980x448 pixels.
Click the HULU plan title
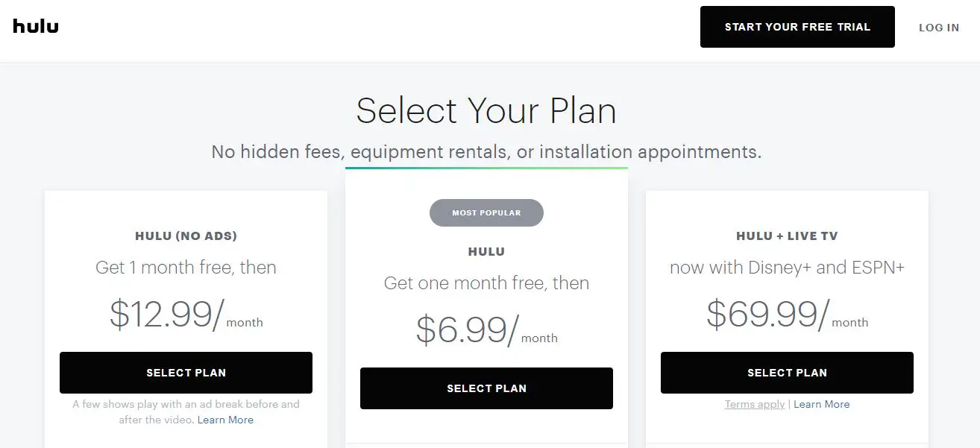click(x=486, y=251)
